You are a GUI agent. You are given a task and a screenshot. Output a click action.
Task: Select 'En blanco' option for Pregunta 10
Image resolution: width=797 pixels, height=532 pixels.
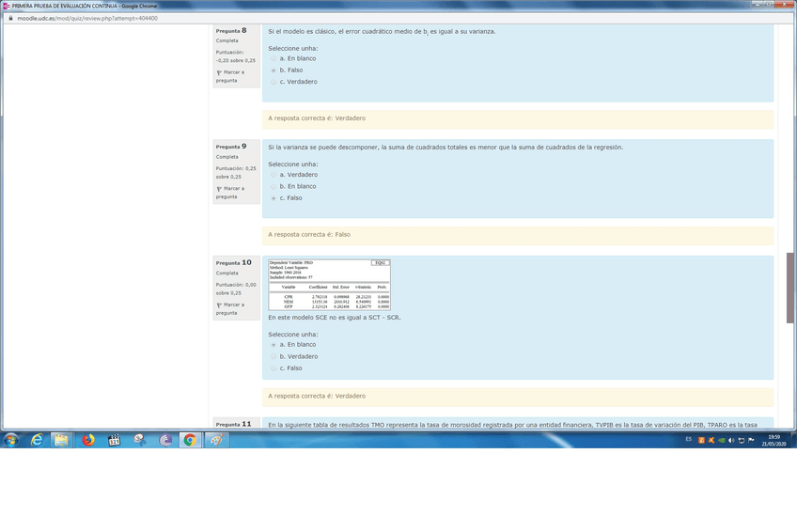click(273, 345)
